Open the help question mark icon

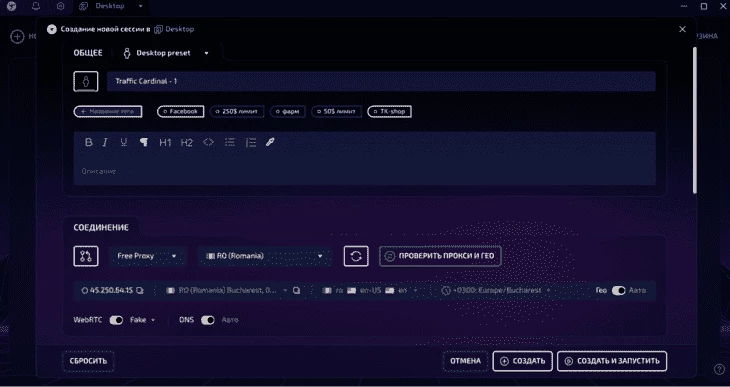click(x=719, y=370)
